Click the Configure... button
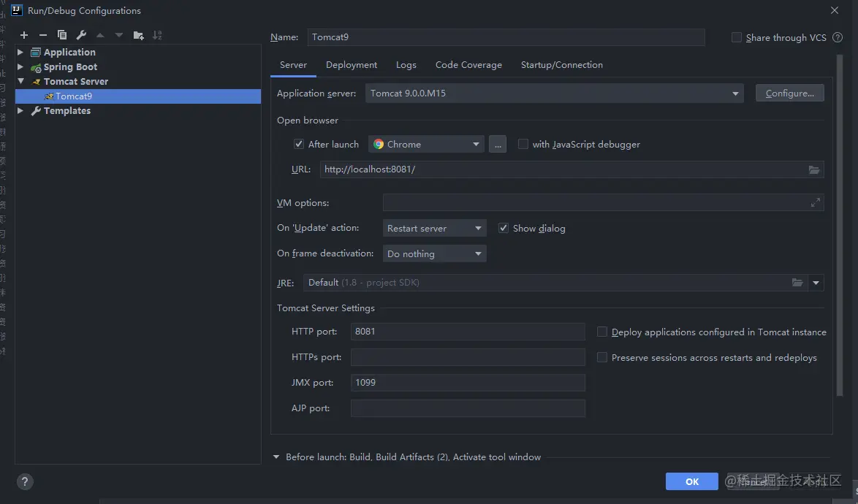The height and width of the screenshot is (504, 858). 789,93
